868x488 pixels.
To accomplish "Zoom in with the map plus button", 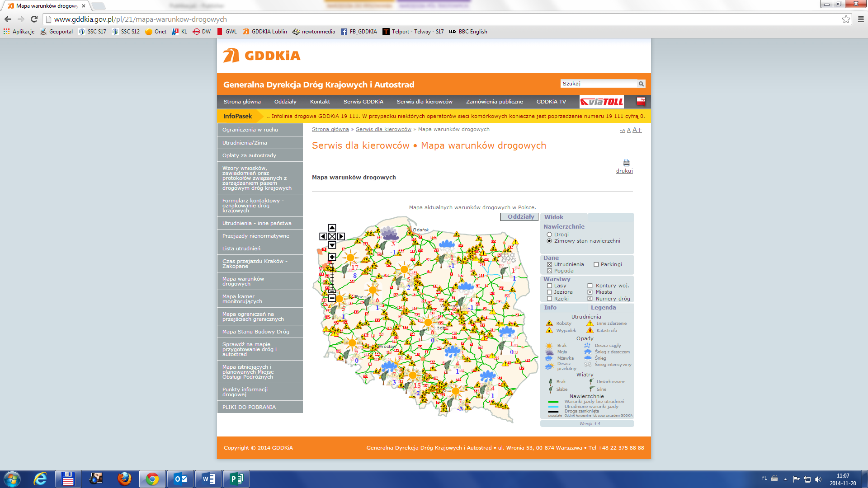I will click(x=332, y=257).
